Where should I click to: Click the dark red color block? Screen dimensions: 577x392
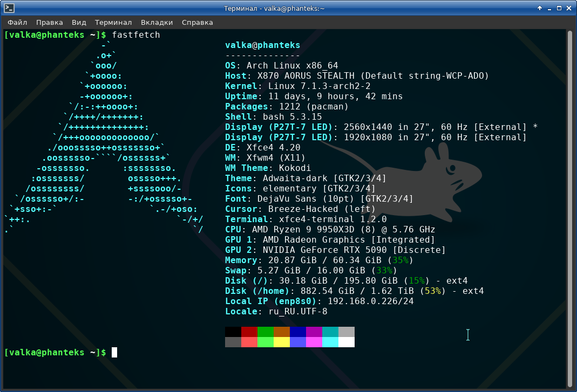click(249, 332)
